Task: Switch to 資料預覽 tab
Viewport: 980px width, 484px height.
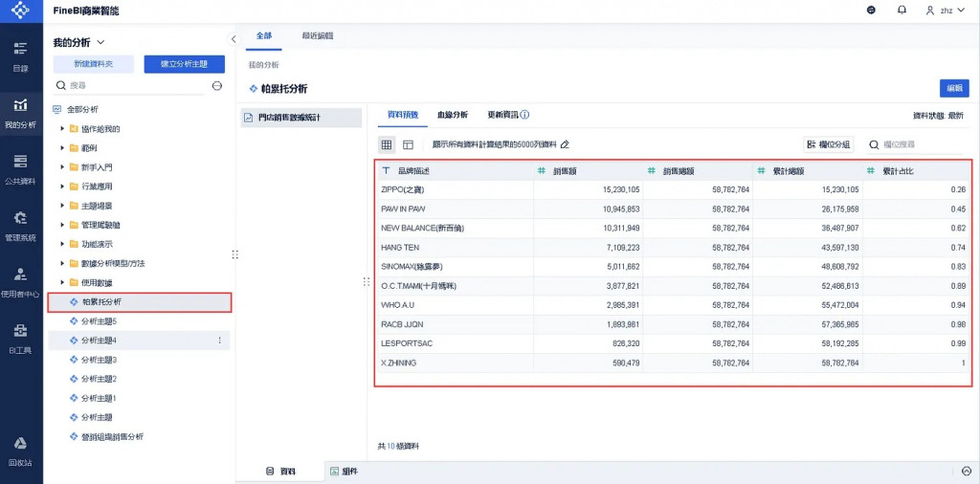Action: tap(403, 115)
